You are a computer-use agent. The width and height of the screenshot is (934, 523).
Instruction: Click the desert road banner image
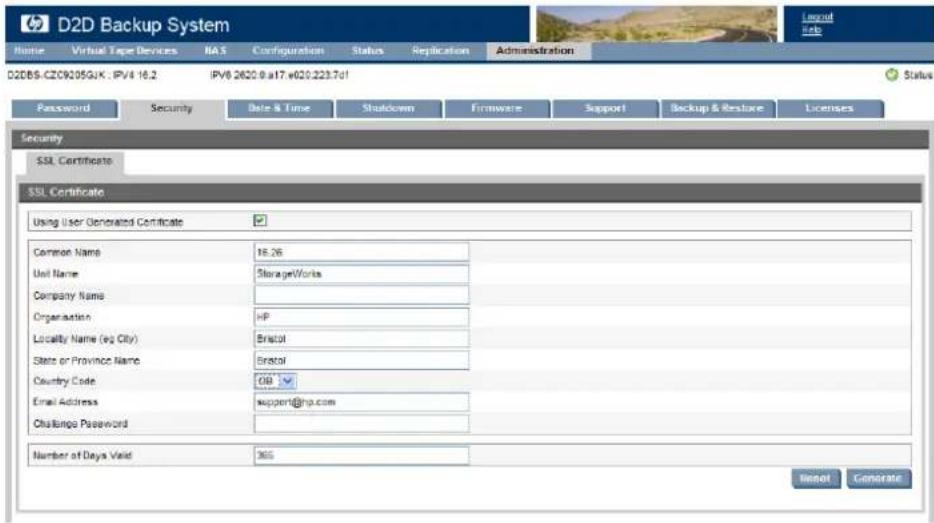[x=656, y=24]
